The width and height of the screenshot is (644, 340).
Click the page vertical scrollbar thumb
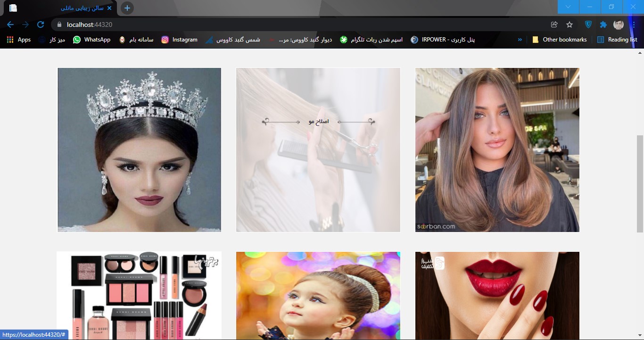640,184
